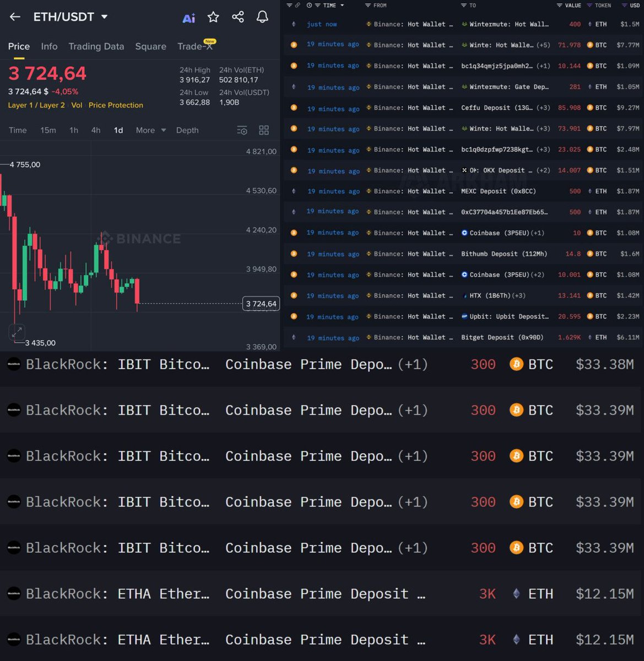
Task: Open the share icon in the header
Action: click(237, 17)
